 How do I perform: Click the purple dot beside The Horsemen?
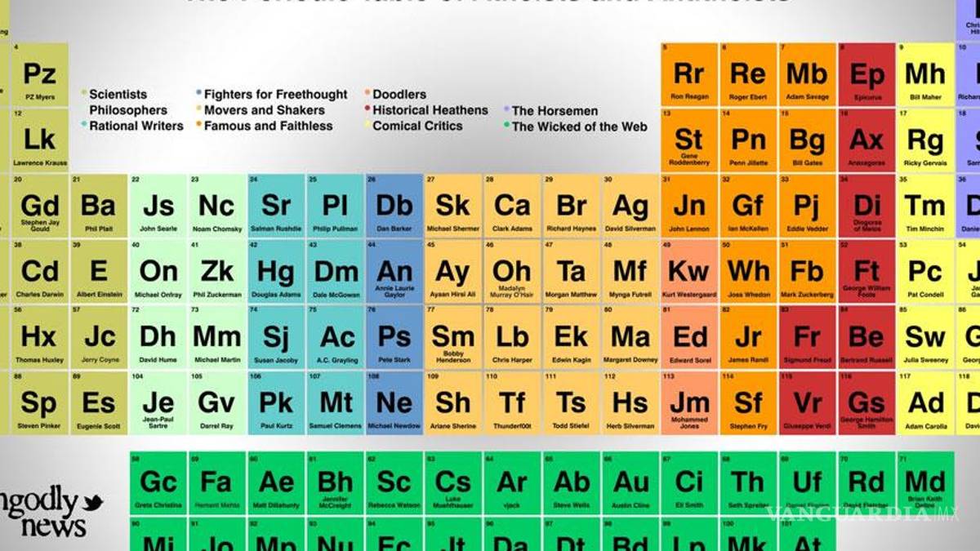tap(506, 110)
